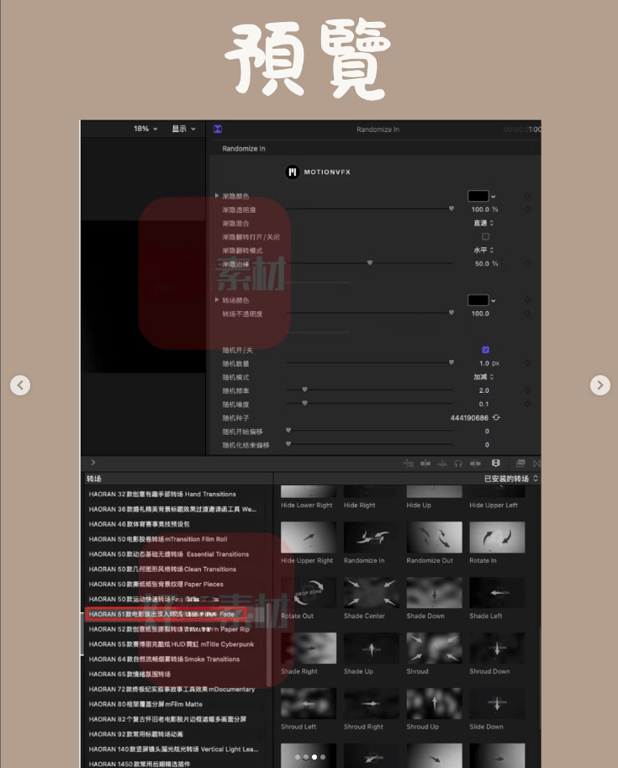The image size is (618, 768).
Task: Click the clip appearance icon left of the waveform icon
Action: tap(426, 463)
